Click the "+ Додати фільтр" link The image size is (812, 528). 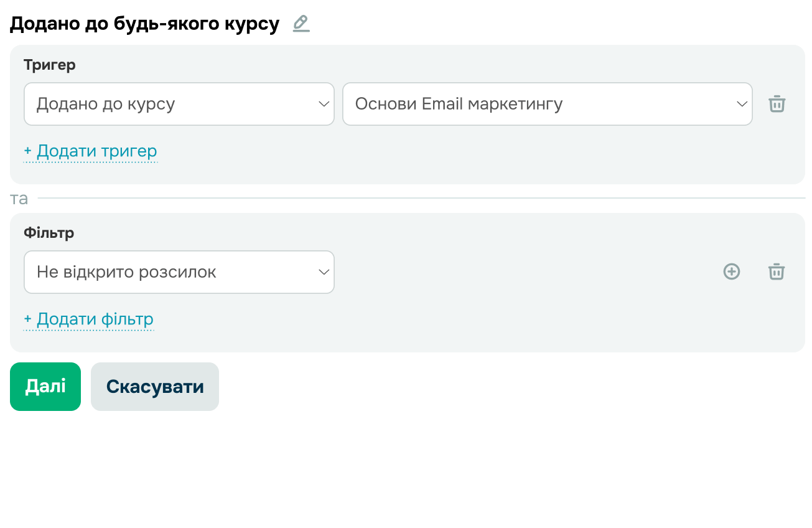coord(88,319)
